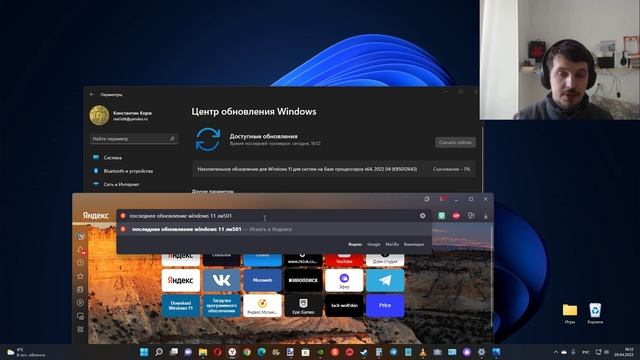This screenshot has width=640, height=360.
Task: Open the ABP Adblock extension icon
Action: 456,216
